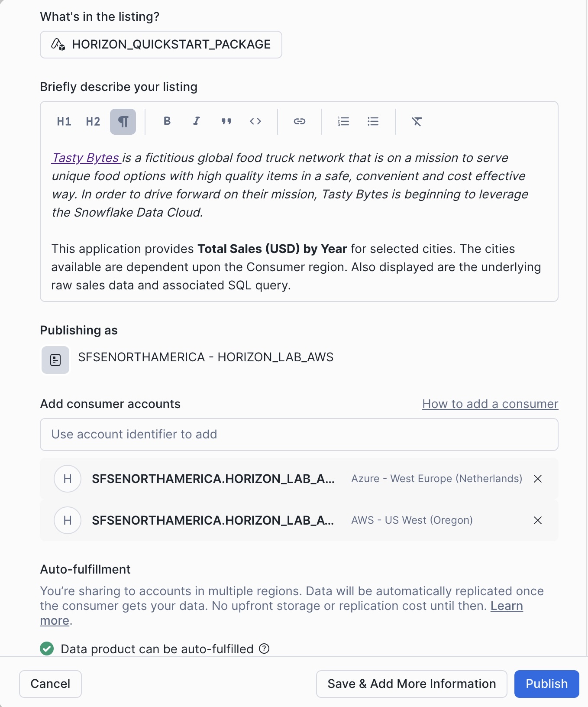Remove the AWS US West consumer account
This screenshot has height=707, width=588.
coord(538,520)
